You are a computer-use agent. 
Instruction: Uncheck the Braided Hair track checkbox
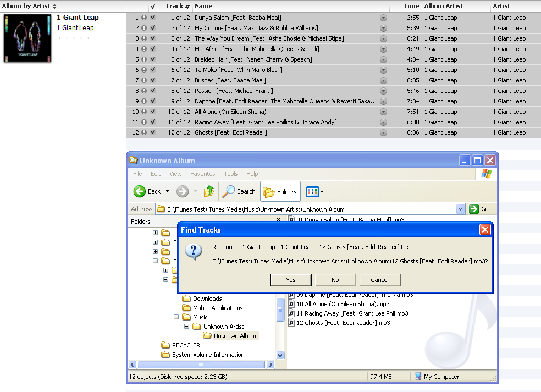coord(153,59)
